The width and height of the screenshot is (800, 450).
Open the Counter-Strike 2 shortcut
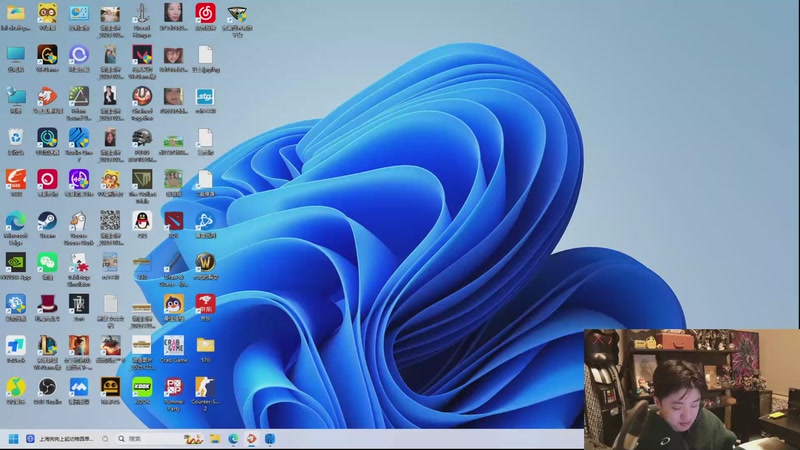tap(205, 387)
